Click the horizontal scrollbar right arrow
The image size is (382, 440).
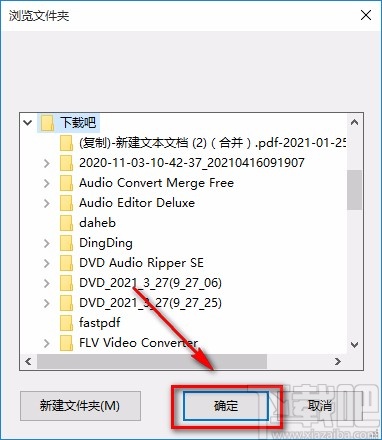338,361
